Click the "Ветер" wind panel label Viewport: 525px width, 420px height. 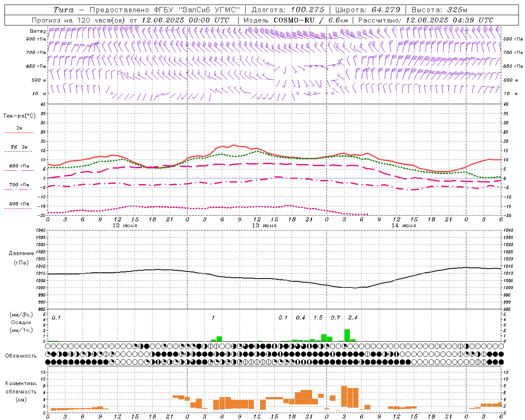click(x=38, y=31)
